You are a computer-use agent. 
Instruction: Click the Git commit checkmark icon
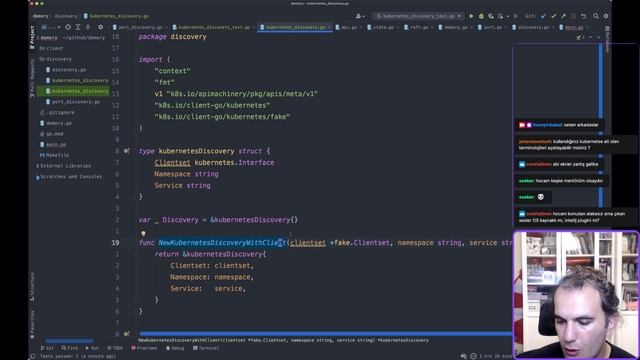[x=553, y=16]
